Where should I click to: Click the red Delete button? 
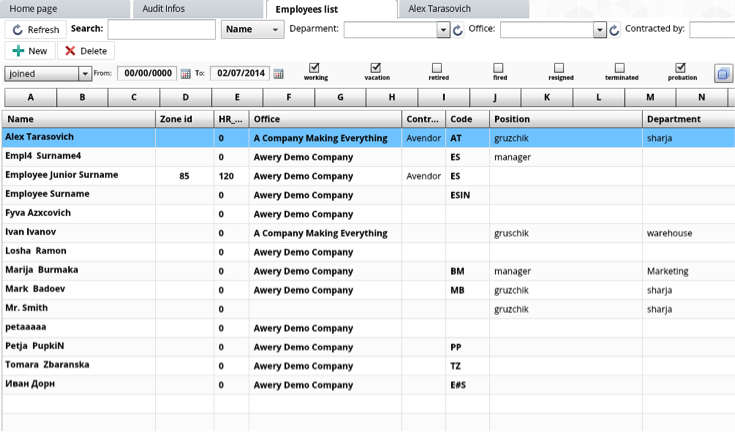[x=85, y=51]
